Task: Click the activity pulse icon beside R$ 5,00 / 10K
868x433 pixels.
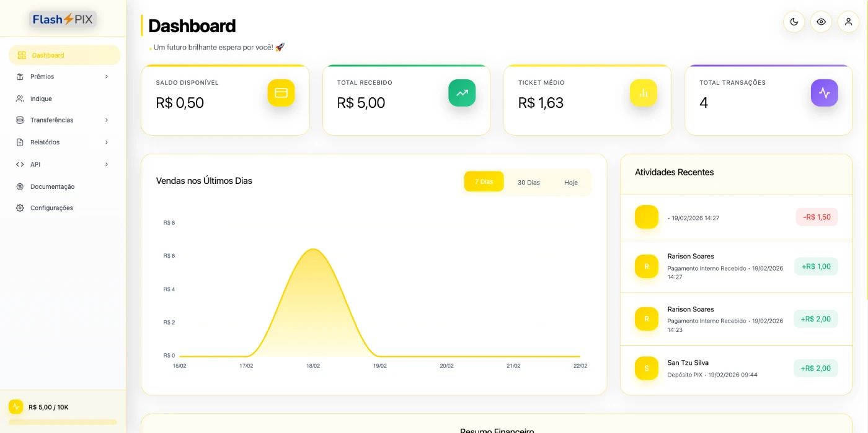Action: click(x=15, y=407)
